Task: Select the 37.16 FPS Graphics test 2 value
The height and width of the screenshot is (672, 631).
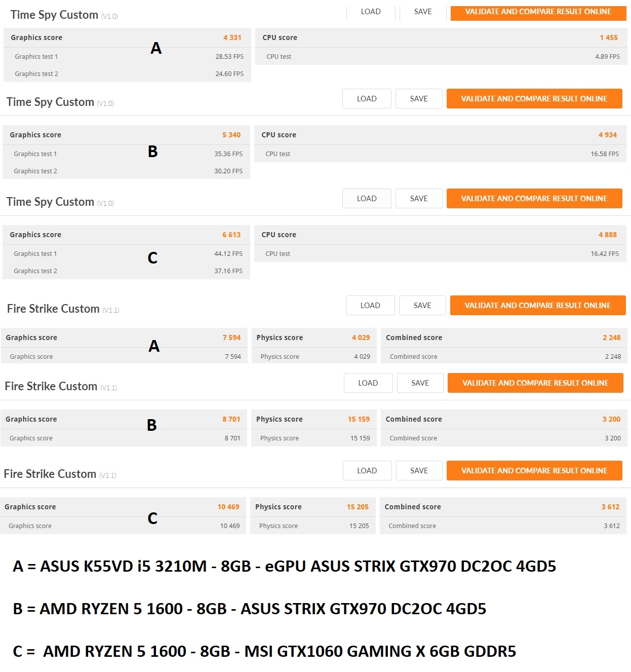Action: (x=228, y=271)
